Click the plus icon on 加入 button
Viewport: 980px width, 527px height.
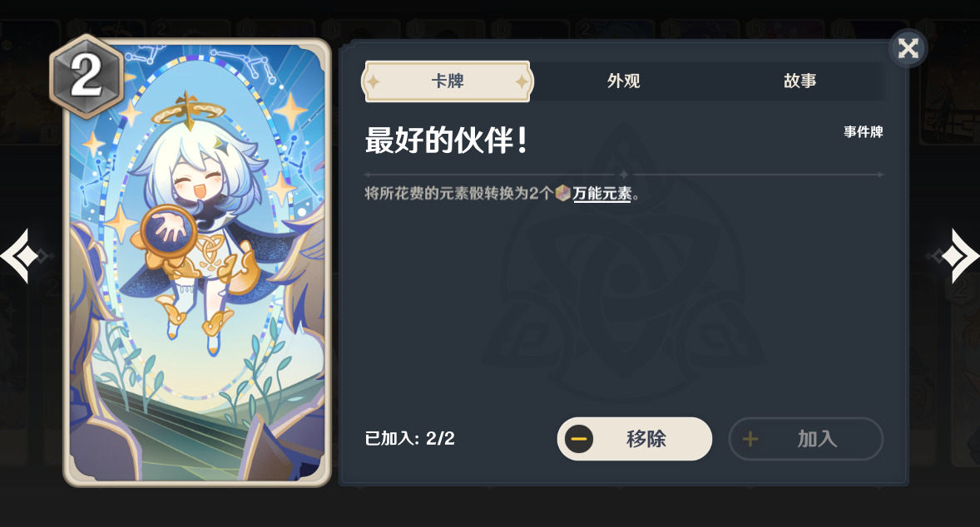(x=750, y=439)
